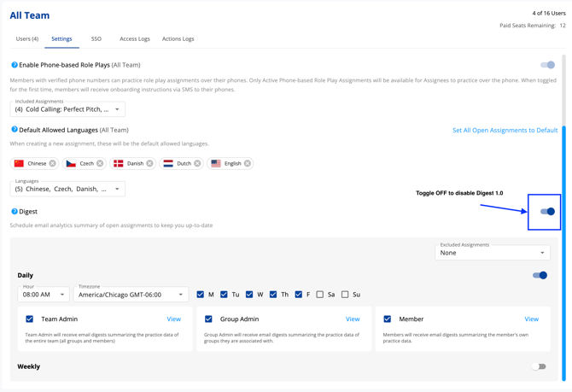
Task: Toggle off the Digest switch
Action: pyautogui.click(x=547, y=211)
